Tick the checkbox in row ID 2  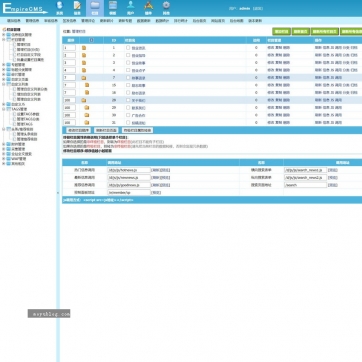tap(128, 55)
